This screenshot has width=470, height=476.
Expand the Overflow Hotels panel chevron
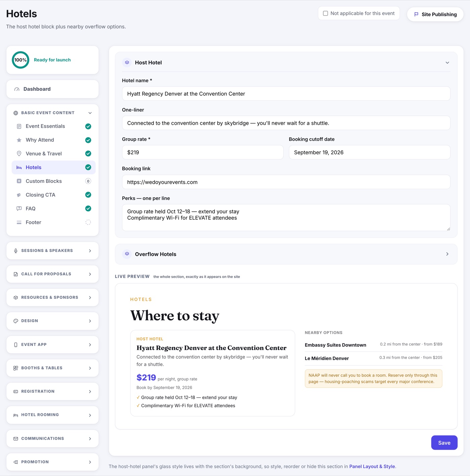point(447,254)
